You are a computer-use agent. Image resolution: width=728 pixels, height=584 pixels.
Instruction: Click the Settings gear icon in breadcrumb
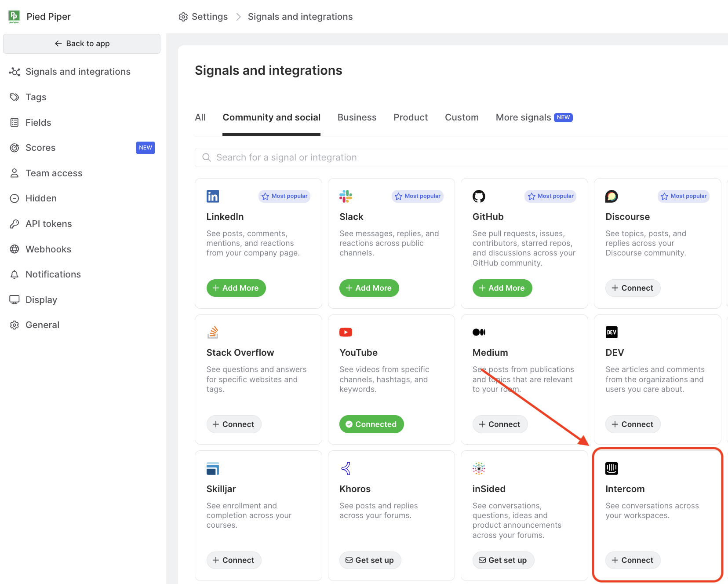[183, 17]
